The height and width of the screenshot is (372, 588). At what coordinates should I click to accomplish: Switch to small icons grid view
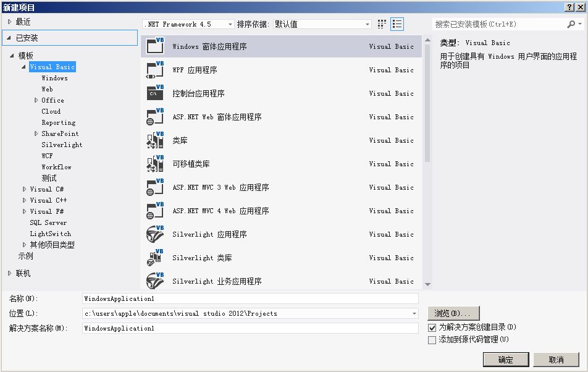click(x=382, y=24)
